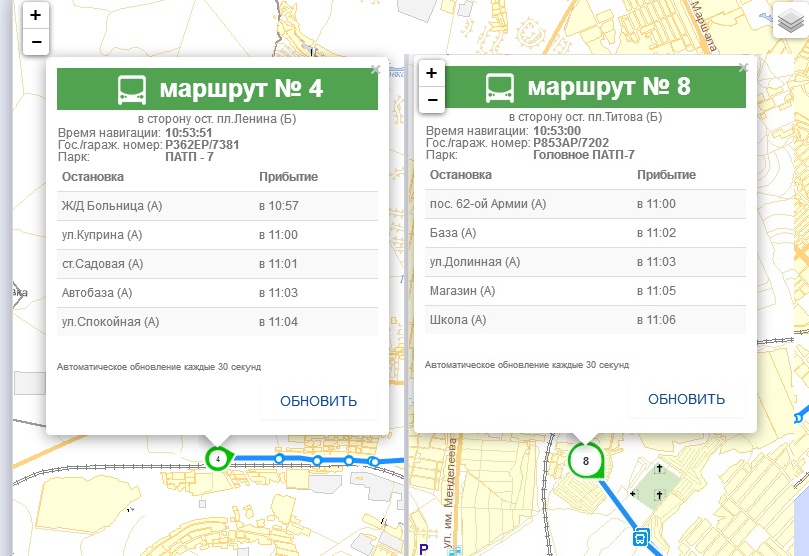The width and height of the screenshot is (809, 556).
Task: Select ул.Долинная (А) stop row
Action: pos(585,261)
